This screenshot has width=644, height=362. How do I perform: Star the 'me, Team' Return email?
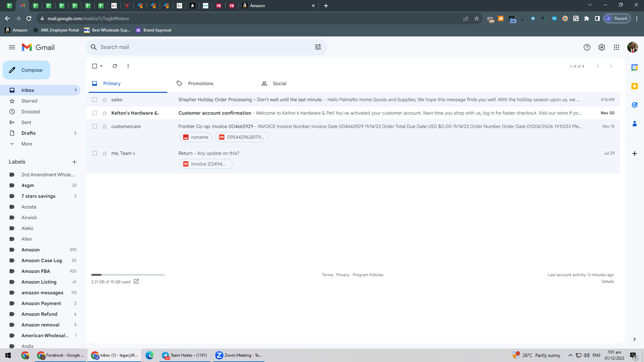coord(105,153)
